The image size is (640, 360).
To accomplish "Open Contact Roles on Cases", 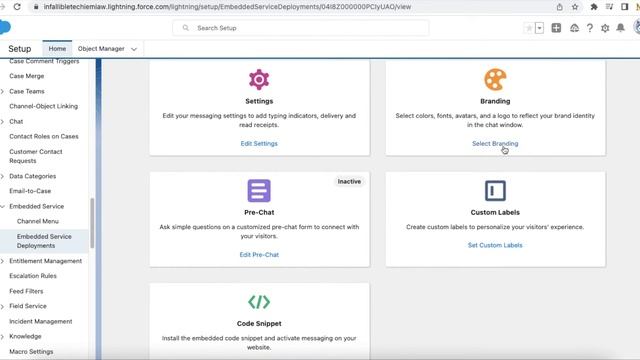I will [44, 136].
